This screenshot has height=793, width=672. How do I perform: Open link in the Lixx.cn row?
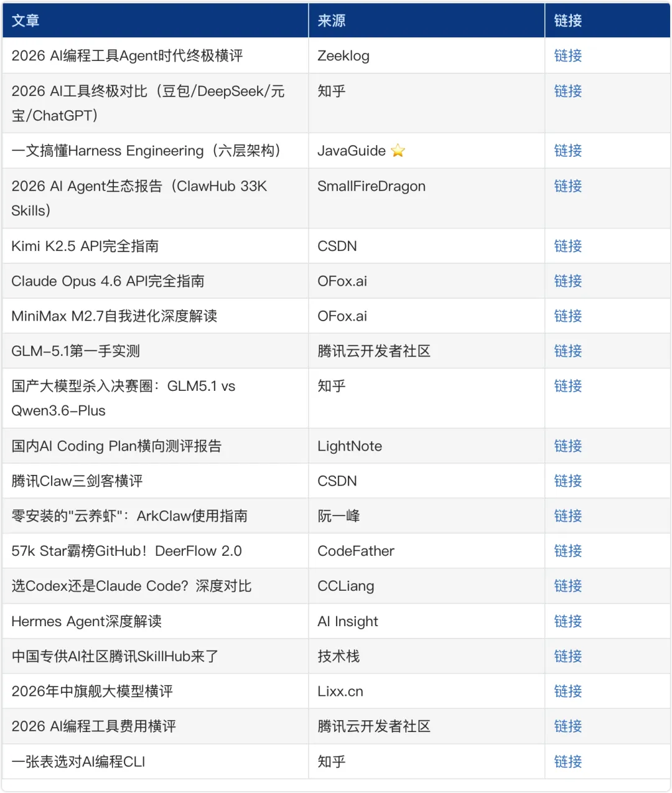point(567,692)
